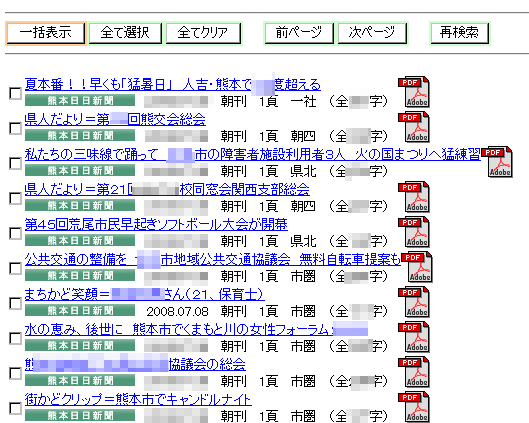Image resolution: width=529 pixels, height=423 pixels.
Task: Open PDF for 夏本番 猛暑日 article
Action: point(414,92)
